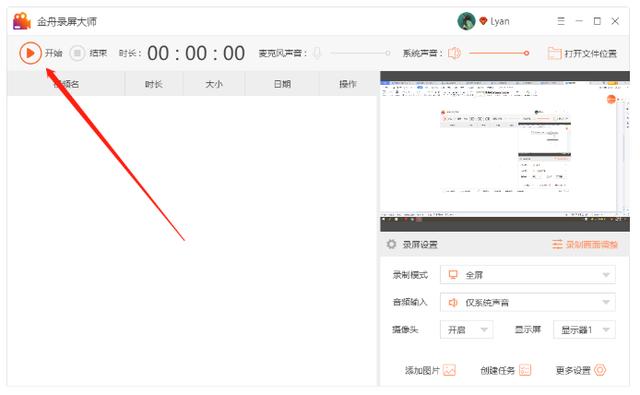Viewport: 640px width, 395px height.
Task: Click the screen preview thumbnail
Action: coord(505,151)
